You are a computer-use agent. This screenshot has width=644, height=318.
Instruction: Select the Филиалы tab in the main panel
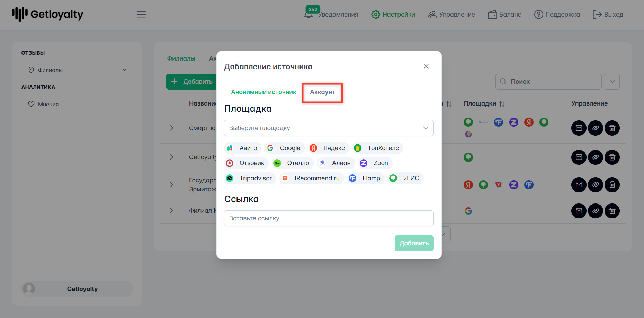[x=181, y=58]
